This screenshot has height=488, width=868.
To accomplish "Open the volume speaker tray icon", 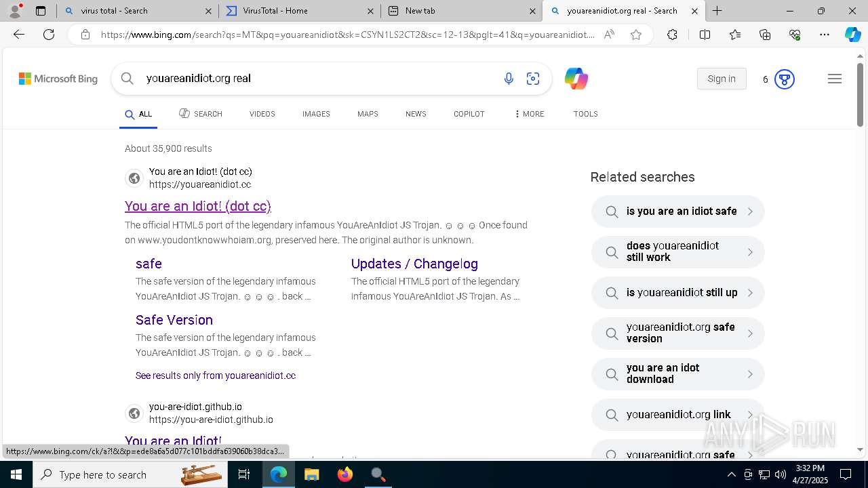I will pyautogui.click(x=781, y=474).
